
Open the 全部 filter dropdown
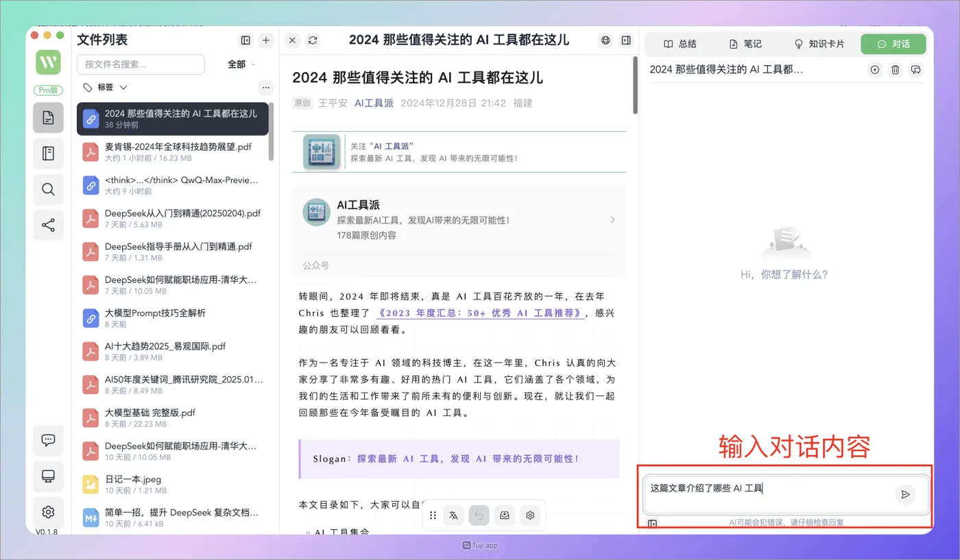tap(241, 64)
